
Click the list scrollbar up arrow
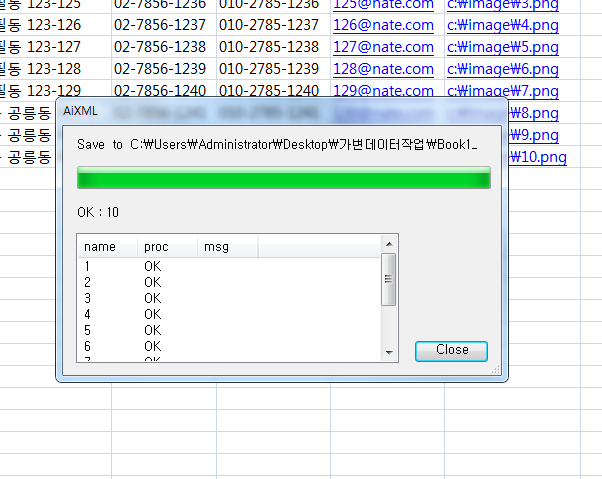point(390,242)
